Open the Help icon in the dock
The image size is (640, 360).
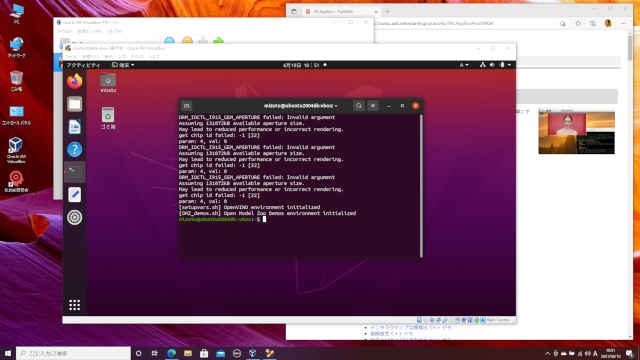click(75, 149)
